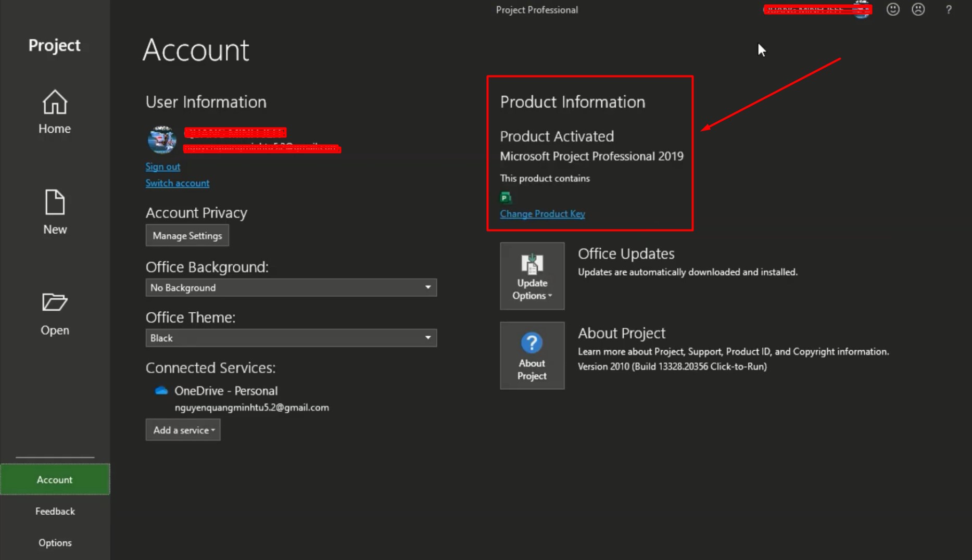
Task: Send a frown feedback face icon
Action: (x=918, y=9)
